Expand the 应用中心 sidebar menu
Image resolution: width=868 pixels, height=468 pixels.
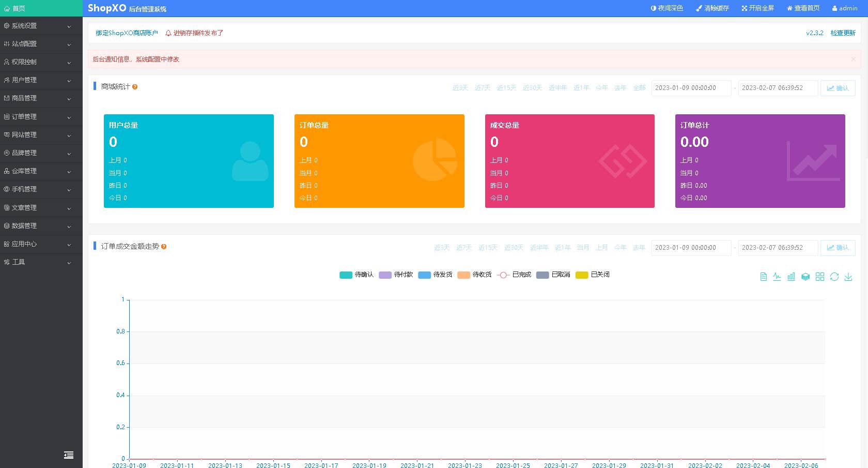point(41,244)
